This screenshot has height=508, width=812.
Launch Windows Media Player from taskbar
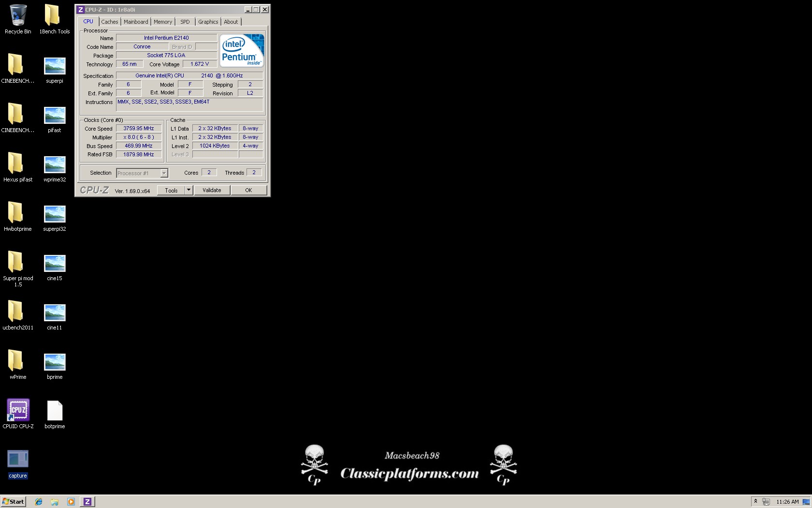(71, 502)
